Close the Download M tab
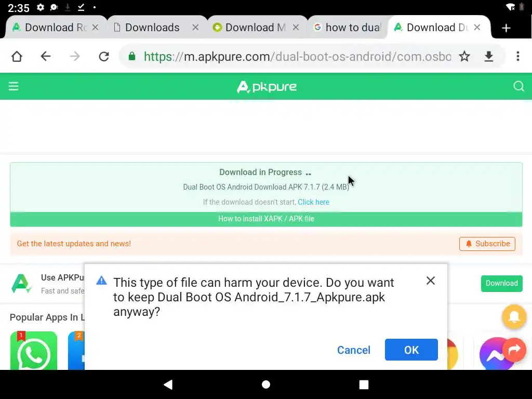 [x=296, y=28]
